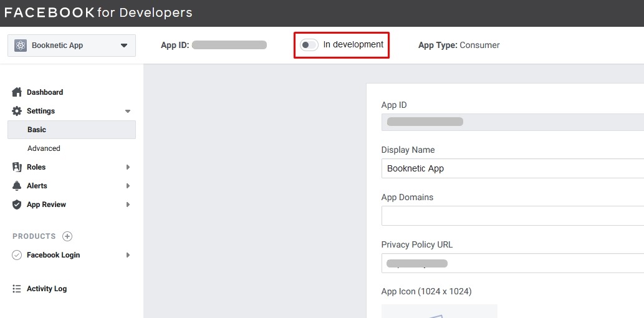Click the Display Name input field

pyautogui.click(x=511, y=168)
